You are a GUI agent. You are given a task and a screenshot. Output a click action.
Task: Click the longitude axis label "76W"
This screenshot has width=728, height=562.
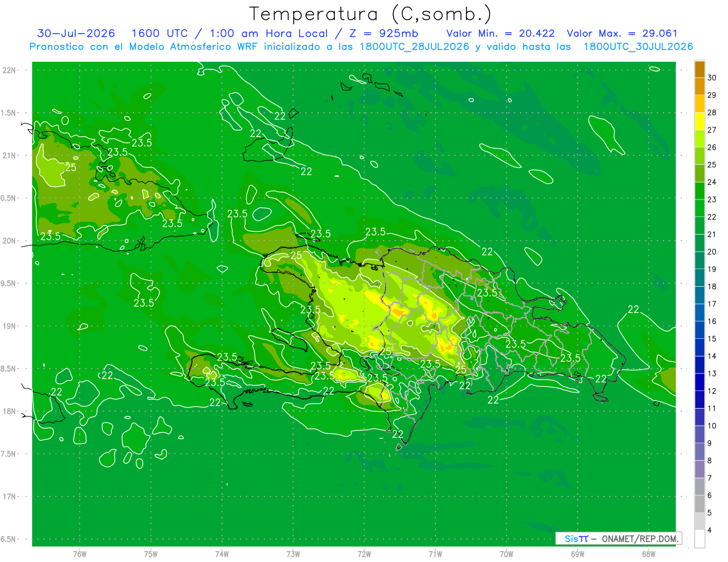[x=79, y=554]
